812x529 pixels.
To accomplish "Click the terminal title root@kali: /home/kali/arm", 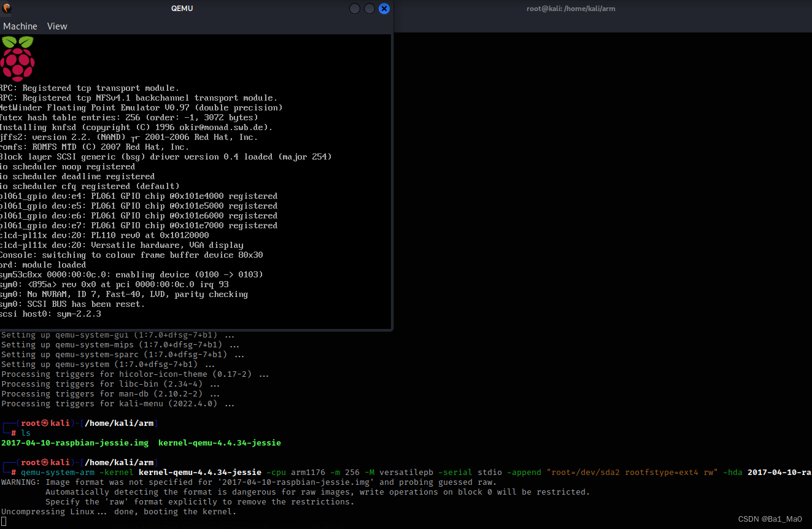I will [571, 9].
